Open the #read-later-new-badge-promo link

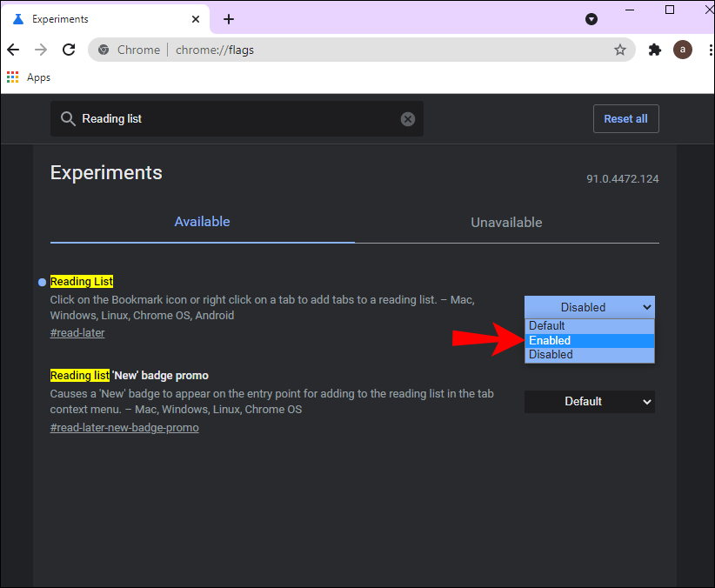pos(124,428)
